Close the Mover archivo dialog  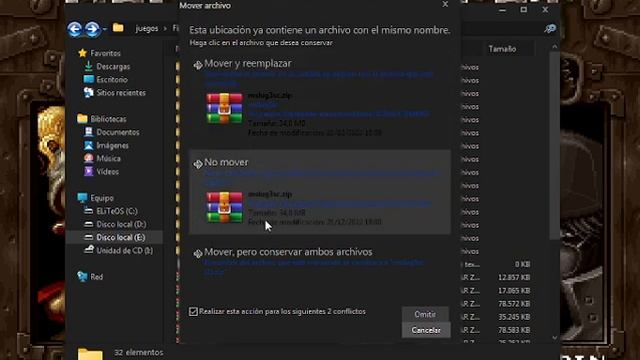click(x=445, y=4)
